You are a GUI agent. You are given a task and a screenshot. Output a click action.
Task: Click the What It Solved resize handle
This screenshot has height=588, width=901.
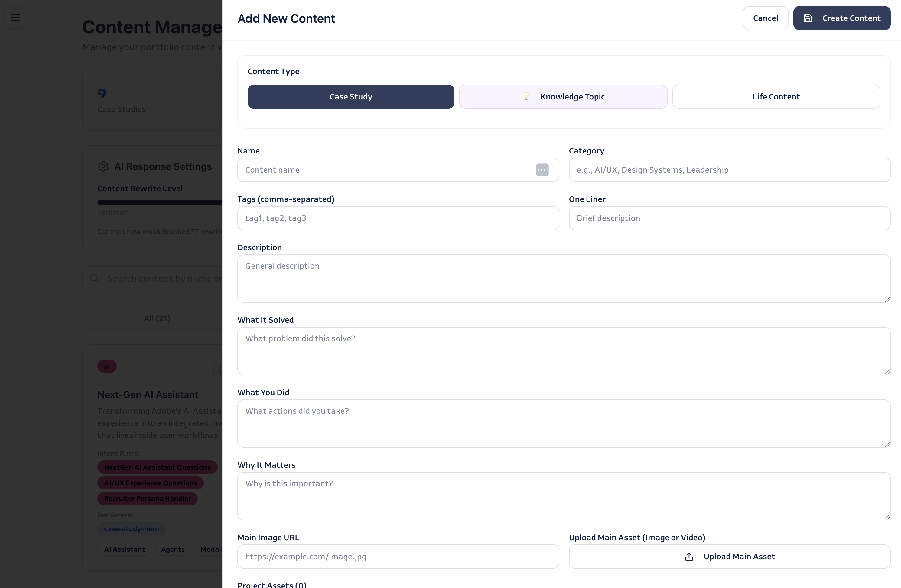tap(887, 372)
